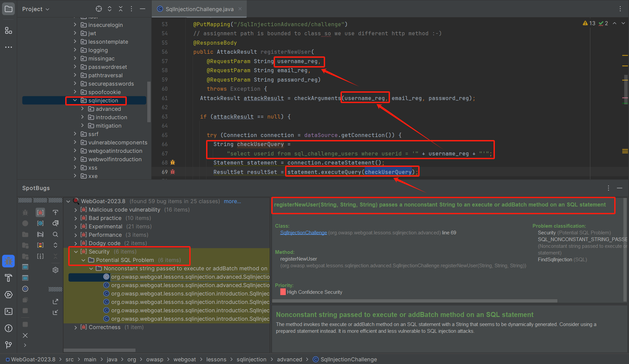Collapse the Security bug category
The width and height of the screenshot is (629, 364).
tap(76, 252)
